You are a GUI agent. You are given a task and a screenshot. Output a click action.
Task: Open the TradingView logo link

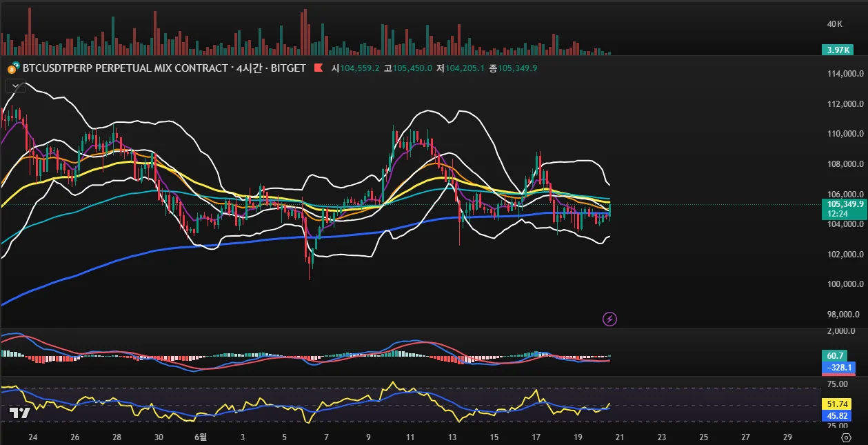19,413
